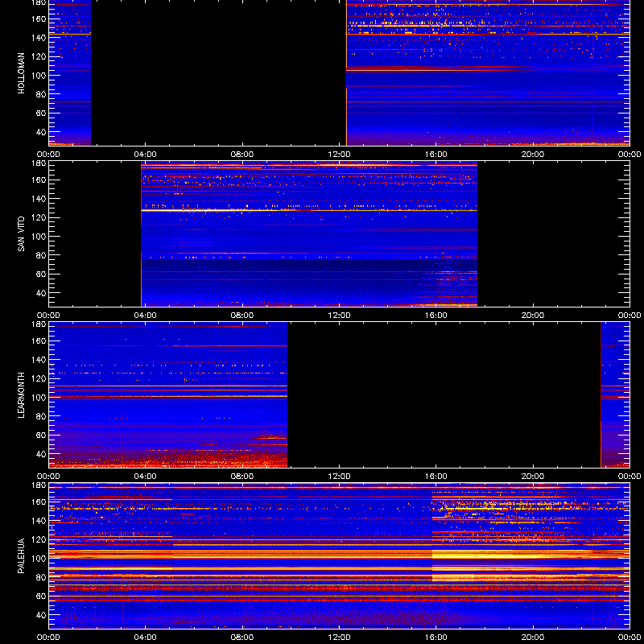
Task: Click Palehua axis 60 frequency label
Action: click(41, 597)
